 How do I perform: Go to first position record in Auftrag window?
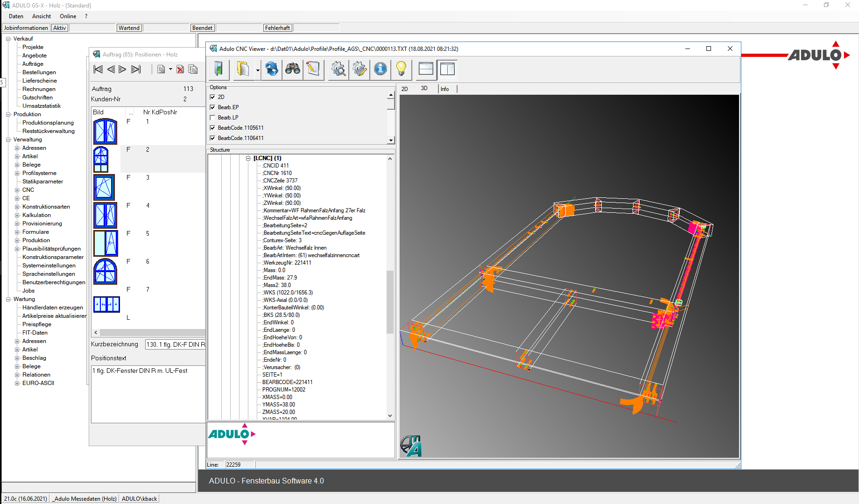pyautogui.click(x=98, y=70)
